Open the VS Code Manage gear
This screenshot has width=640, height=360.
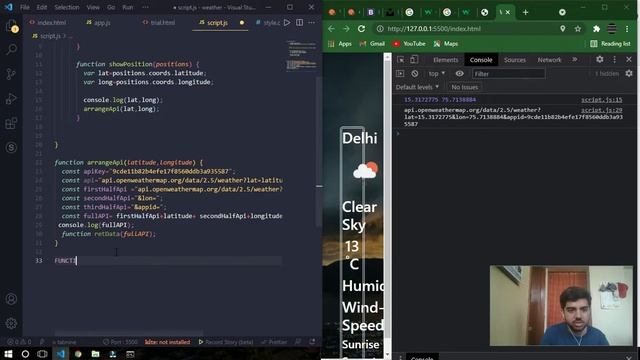11,323
